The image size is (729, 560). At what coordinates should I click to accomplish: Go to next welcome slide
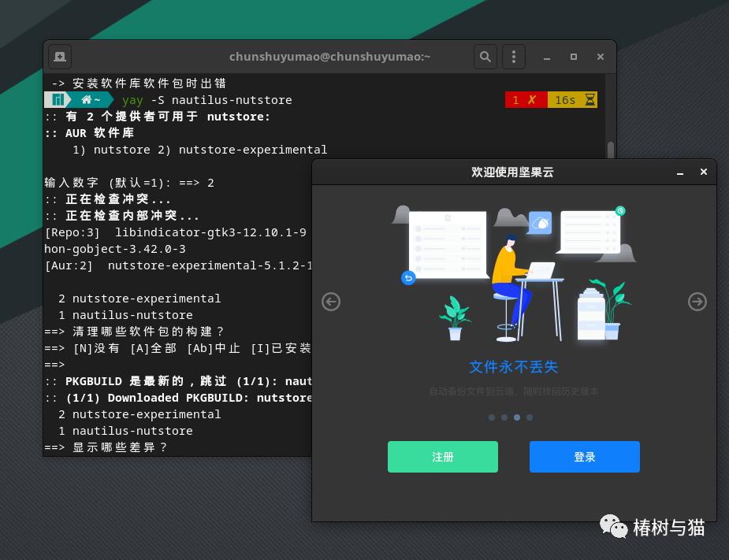coord(697,302)
